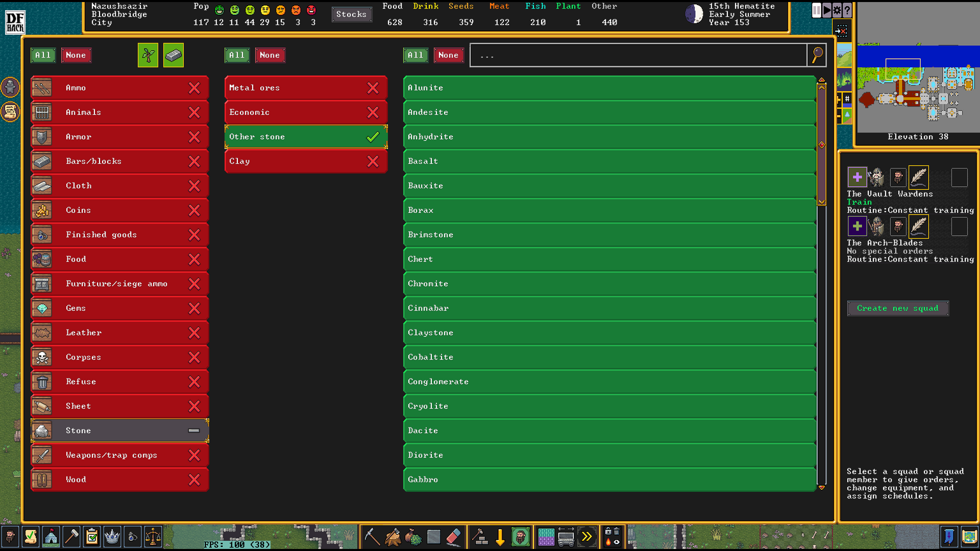Select the Weapons/trap comps category
The width and height of the screenshot is (980, 551).
[x=120, y=455]
